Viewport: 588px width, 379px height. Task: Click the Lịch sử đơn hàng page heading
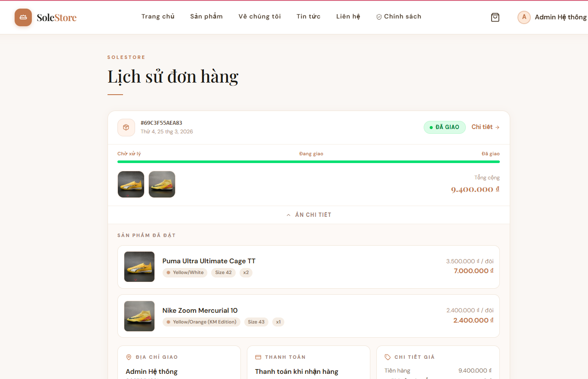click(x=173, y=77)
